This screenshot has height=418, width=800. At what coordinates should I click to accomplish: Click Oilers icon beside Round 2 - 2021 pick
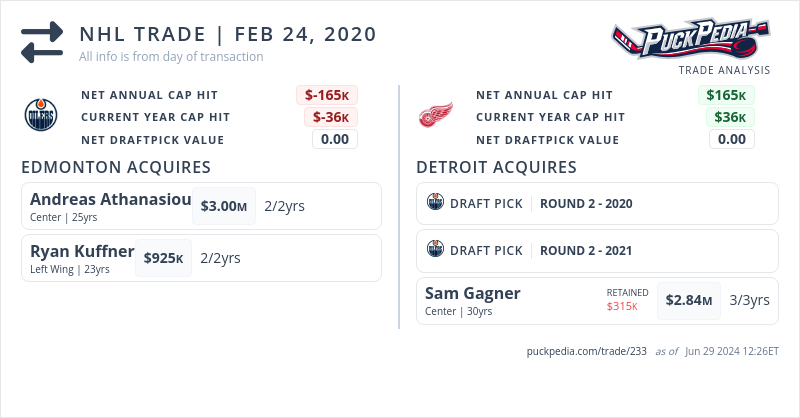(435, 250)
